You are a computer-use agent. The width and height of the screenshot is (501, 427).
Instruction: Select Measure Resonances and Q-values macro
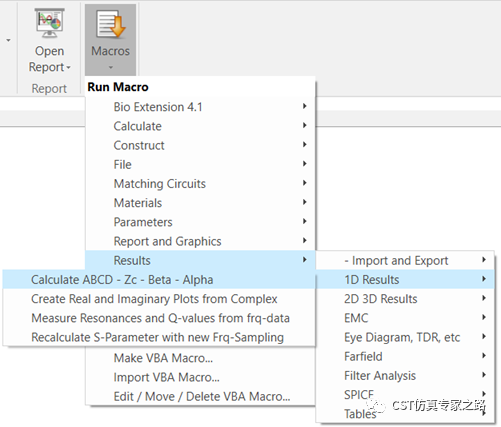159,318
